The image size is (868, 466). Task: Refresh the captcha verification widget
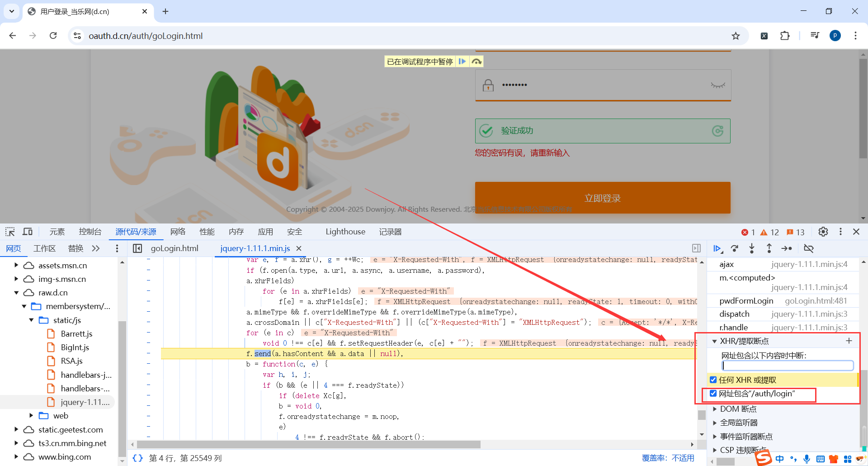click(717, 131)
